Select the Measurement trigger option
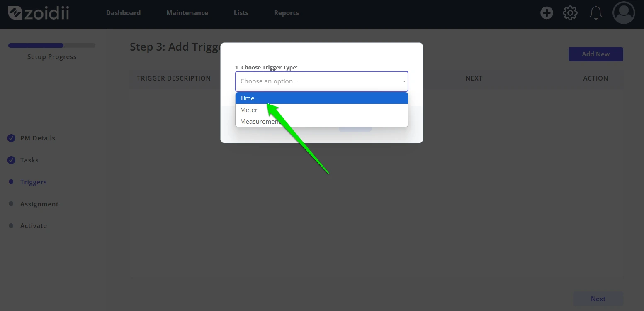Viewport: 644px width, 311px height. tap(322, 122)
